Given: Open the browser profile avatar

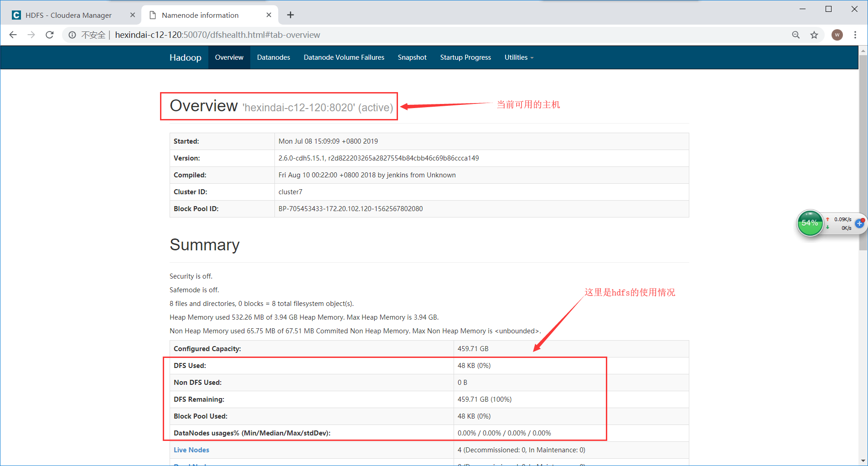Looking at the screenshot, I should pos(837,35).
